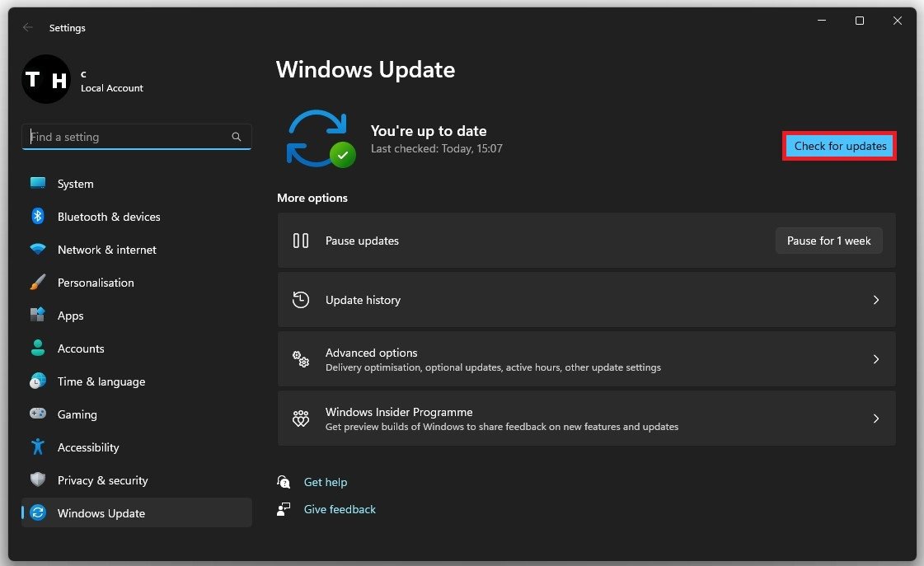Click the Personalisation paintbrush icon
924x566 pixels.
pyautogui.click(x=38, y=282)
